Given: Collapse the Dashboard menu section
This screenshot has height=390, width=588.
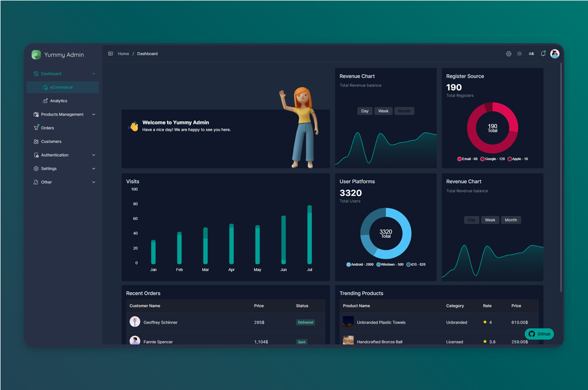Looking at the screenshot, I should (94, 74).
